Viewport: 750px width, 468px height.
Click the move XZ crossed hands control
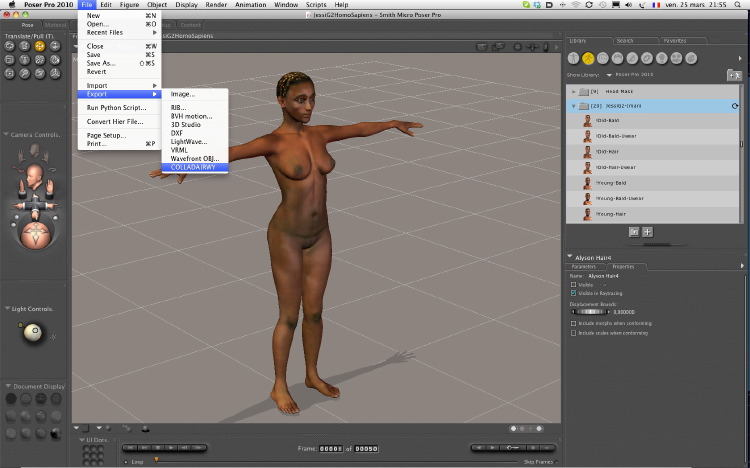35,206
